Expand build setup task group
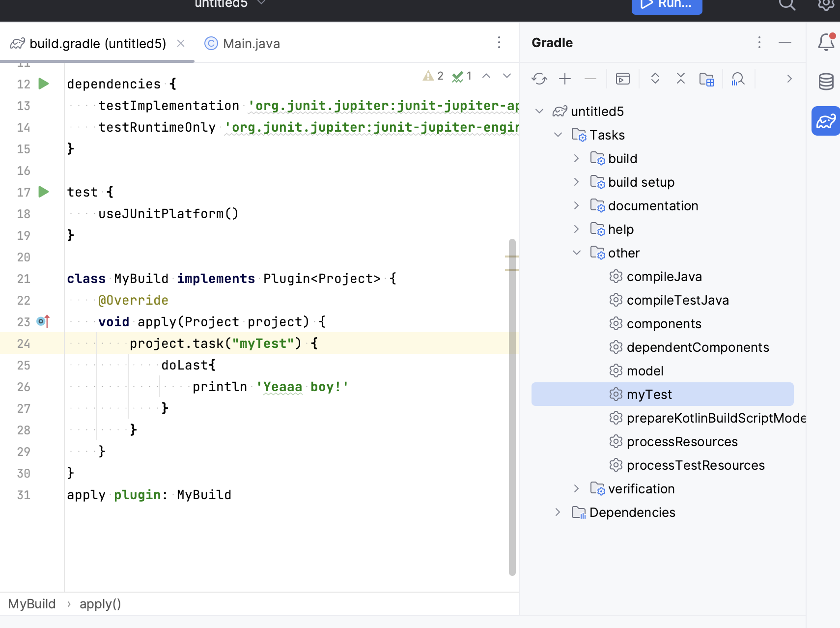This screenshot has width=840, height=628. pos(577,182)
